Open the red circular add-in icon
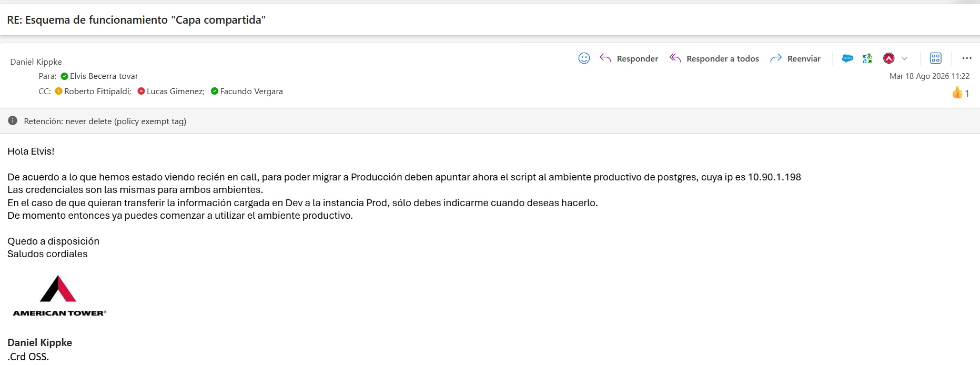The image size is (980, 365). tap(889, 58)
